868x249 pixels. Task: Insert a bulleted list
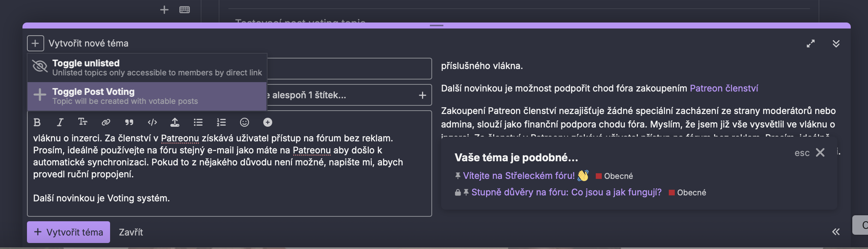198,122
